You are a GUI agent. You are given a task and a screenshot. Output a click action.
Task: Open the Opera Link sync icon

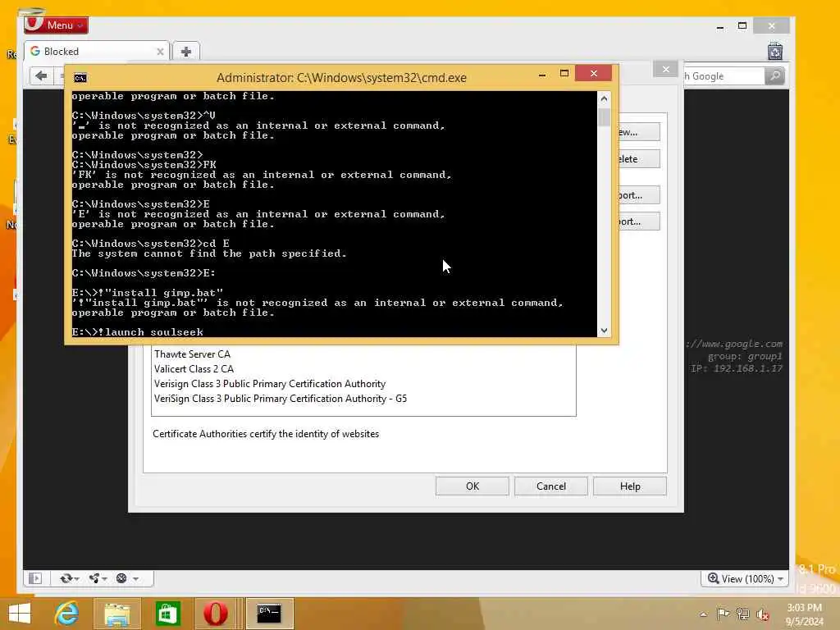pyautogui.click(x=66, y=578)
